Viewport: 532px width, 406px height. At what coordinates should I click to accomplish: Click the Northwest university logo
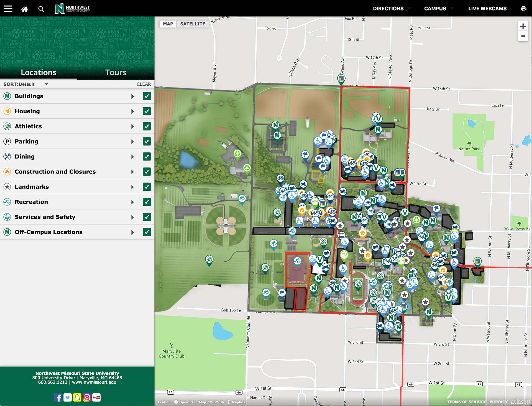click(x=72, y=9)
